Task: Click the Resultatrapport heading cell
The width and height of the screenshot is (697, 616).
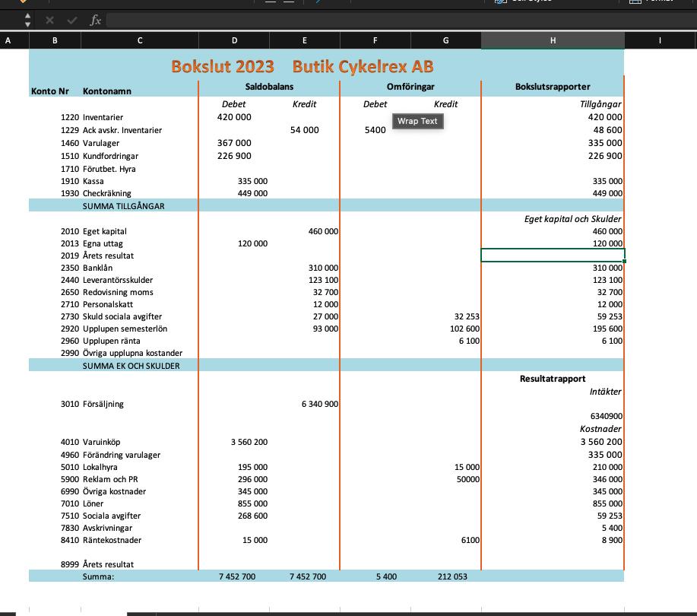Action: pos(552,378)
